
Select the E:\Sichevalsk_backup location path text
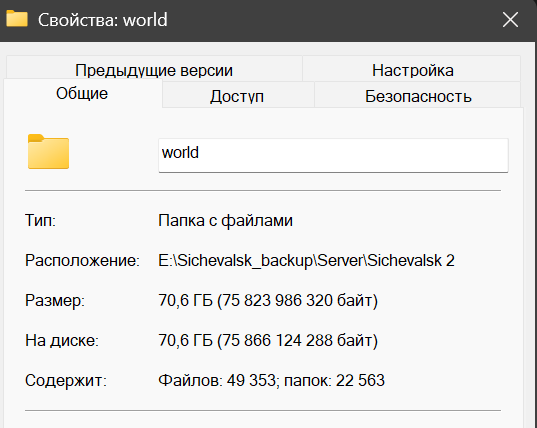(x=306, y=260)
